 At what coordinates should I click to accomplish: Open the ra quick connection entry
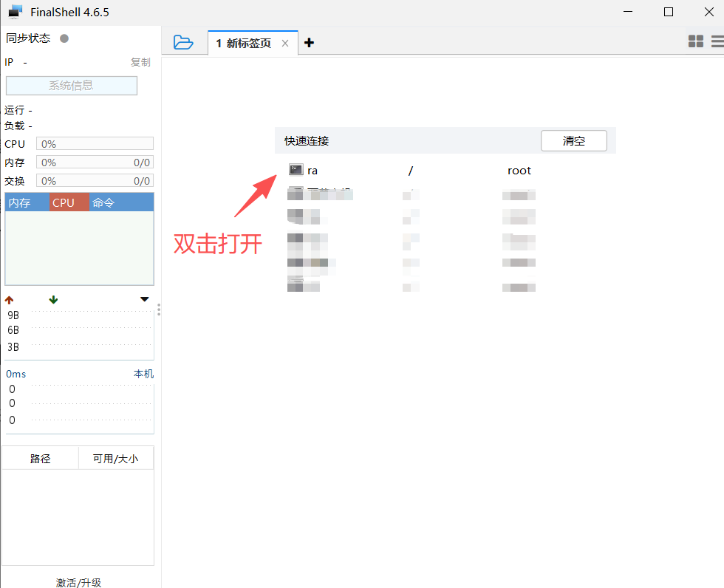click(x=313, y=170)
